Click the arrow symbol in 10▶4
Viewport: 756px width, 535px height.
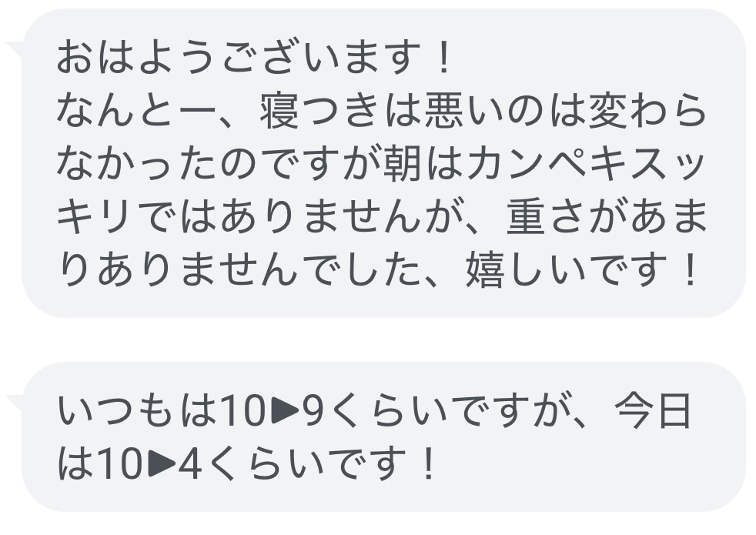pos(162,463)
